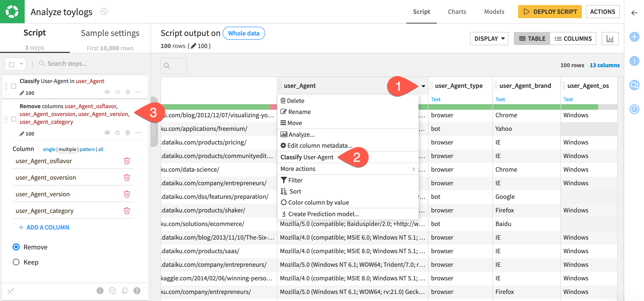Choose Create Prediction model... from column menu
The width and height of the screenshot is (644, 301).
[348, 214]
